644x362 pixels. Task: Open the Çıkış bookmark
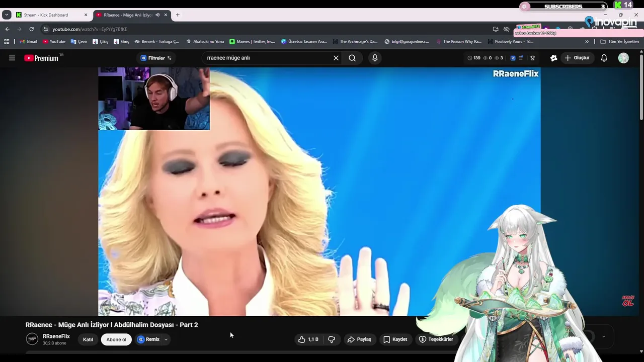tap(100, 42)
